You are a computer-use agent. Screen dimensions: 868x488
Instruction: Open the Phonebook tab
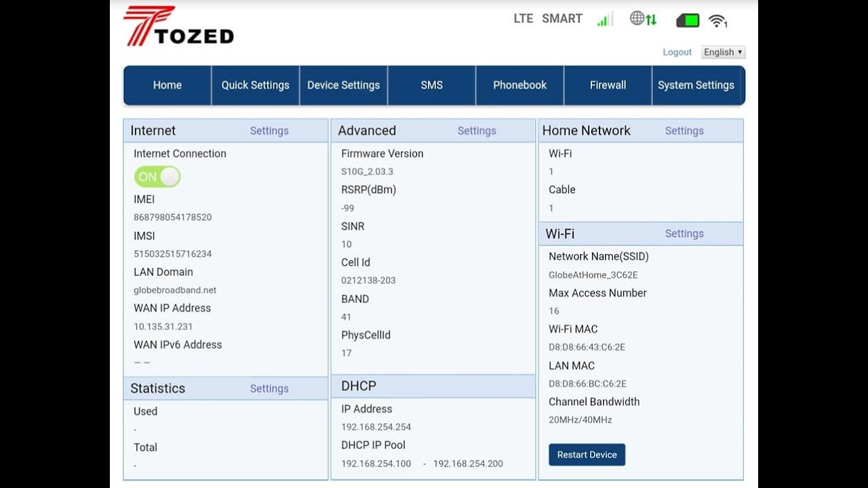[x=519, y=85]
